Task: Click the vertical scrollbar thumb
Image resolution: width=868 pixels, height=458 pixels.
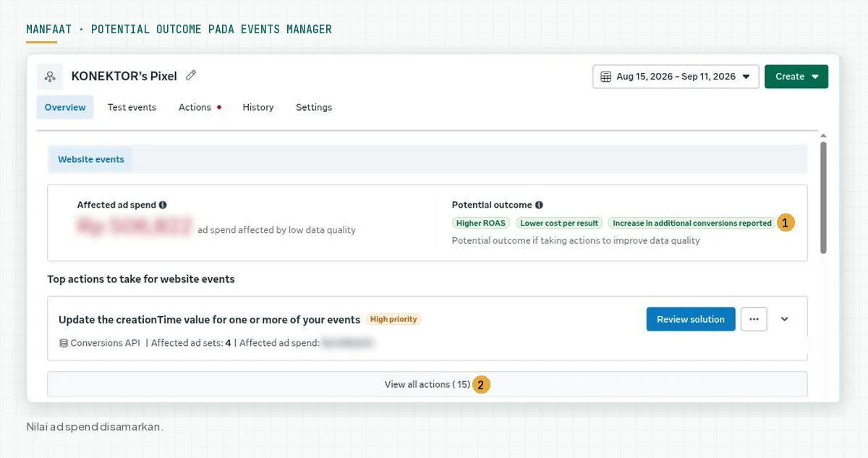Action: tap(823, 198)
